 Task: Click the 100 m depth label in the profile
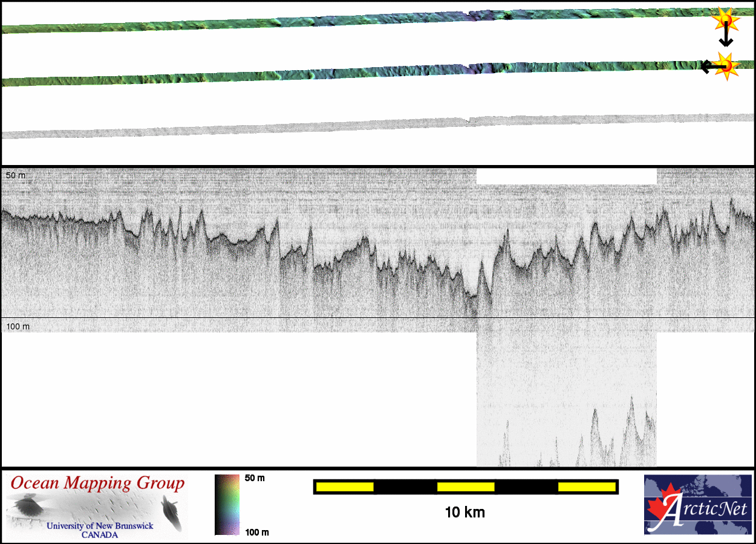click(18, 326)
